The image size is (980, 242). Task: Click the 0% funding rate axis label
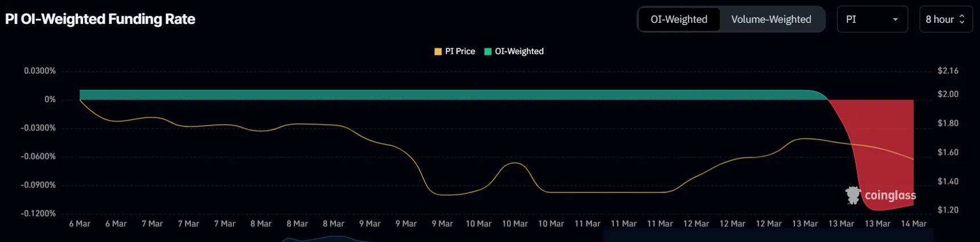click(50, 100)
